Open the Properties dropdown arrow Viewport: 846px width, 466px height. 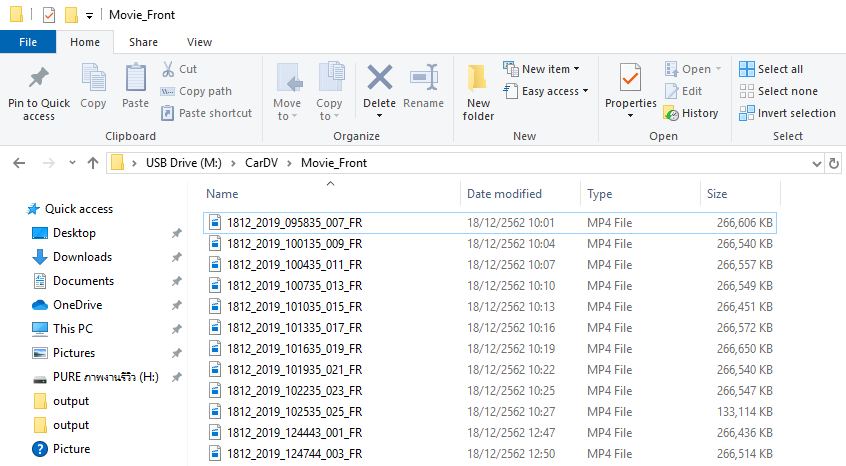(630, 116)
